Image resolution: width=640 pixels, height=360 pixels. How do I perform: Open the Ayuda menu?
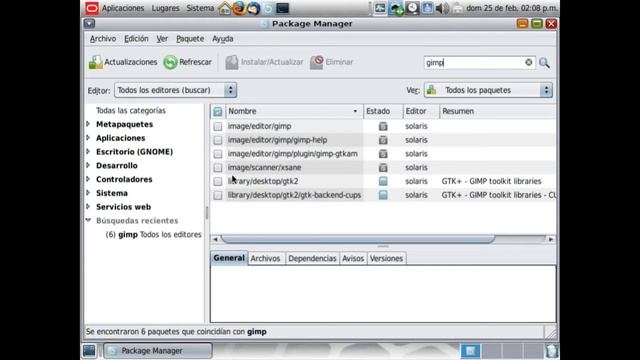click(222, 39)
